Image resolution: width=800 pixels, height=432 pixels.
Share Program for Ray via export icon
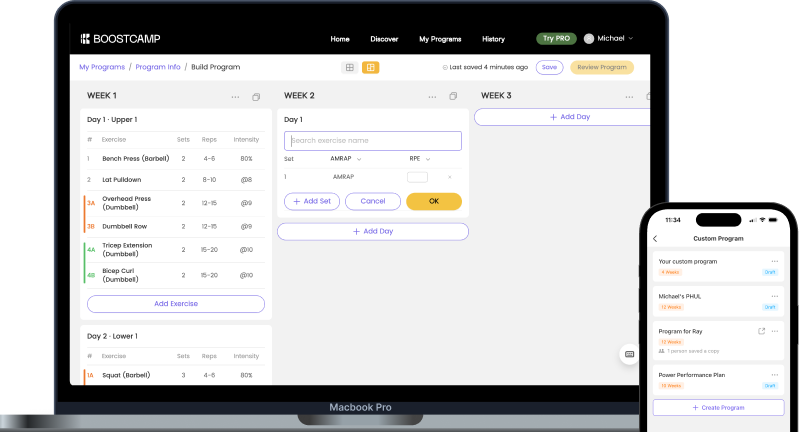[761, 331]
